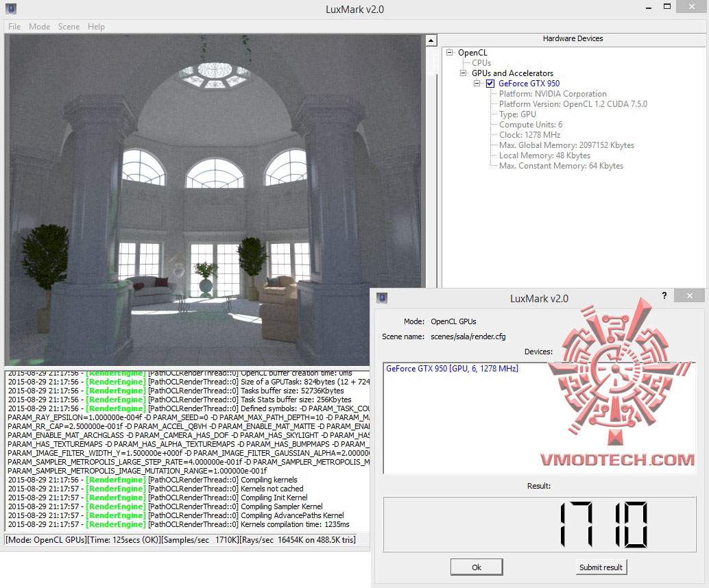Image resolution: width=709 pixels, height=588 pixels.
Task: Select Compute Units: 6 row
Action: pyautogui.click(x=531, y=125)
